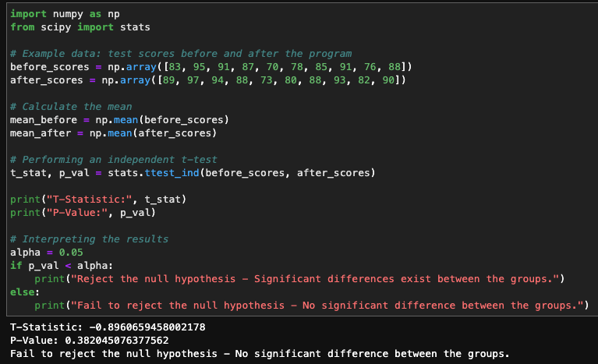
Task: Click the 'from scipy import stats' line
Action: click(x=80, y=27)
